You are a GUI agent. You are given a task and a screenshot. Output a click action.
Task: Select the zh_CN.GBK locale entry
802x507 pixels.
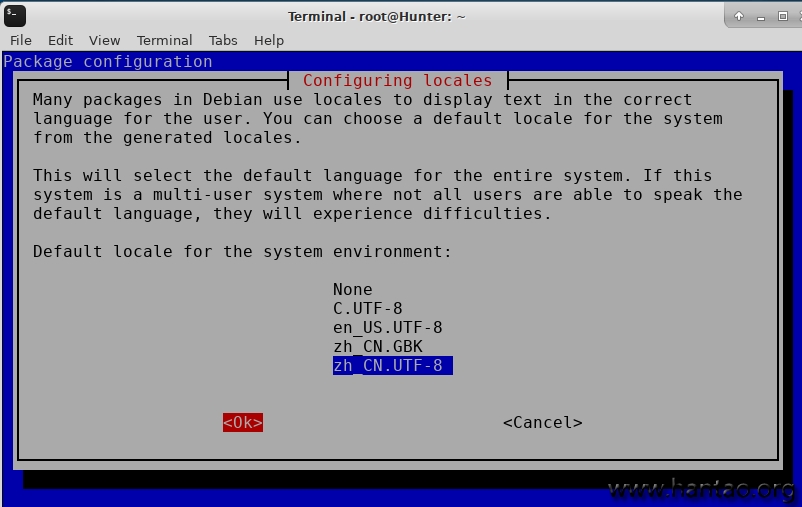pos(377,346)
